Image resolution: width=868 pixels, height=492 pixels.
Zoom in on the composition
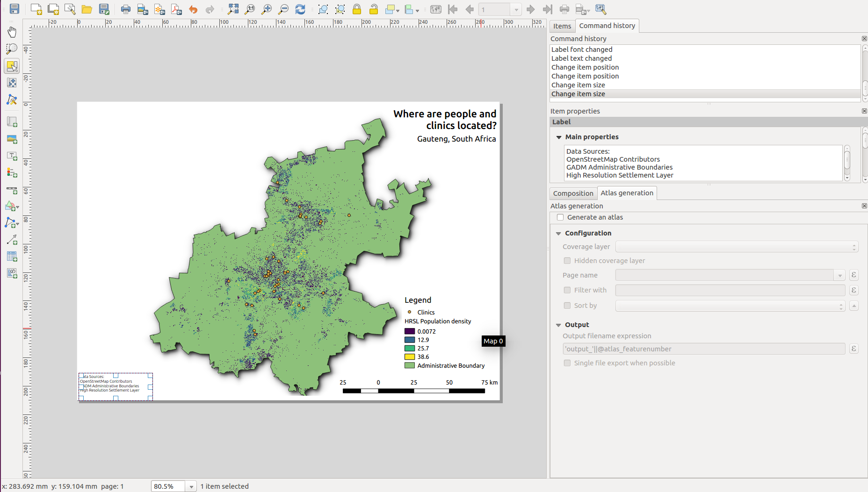point(267,9)
